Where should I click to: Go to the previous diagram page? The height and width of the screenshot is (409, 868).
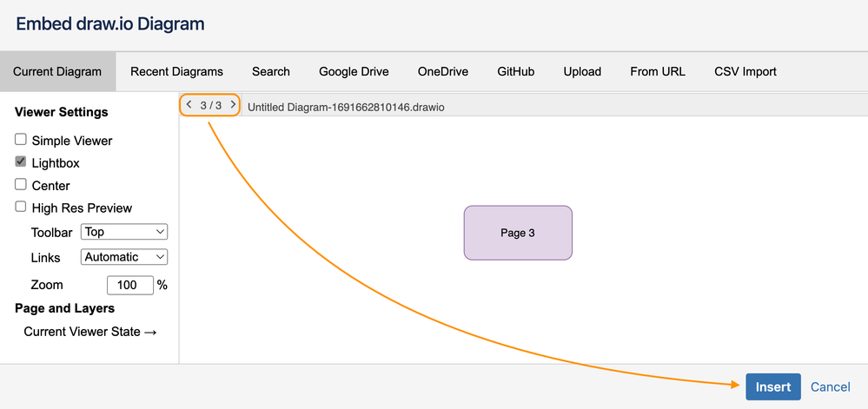[189, 104]
